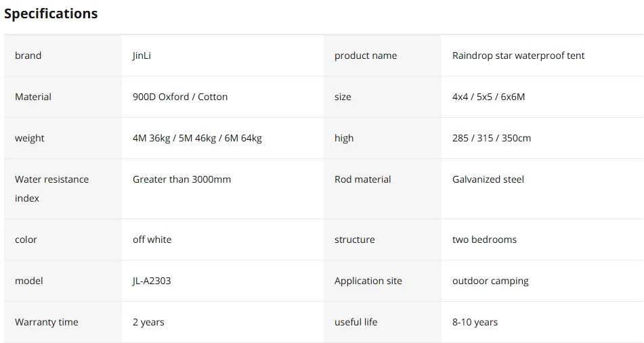Image resolution: width=644 pixels, height=343 pixels.
Task: Click the '4x4 / 5x5 / 6x6M' size value
Action: [x=488, y=97]
